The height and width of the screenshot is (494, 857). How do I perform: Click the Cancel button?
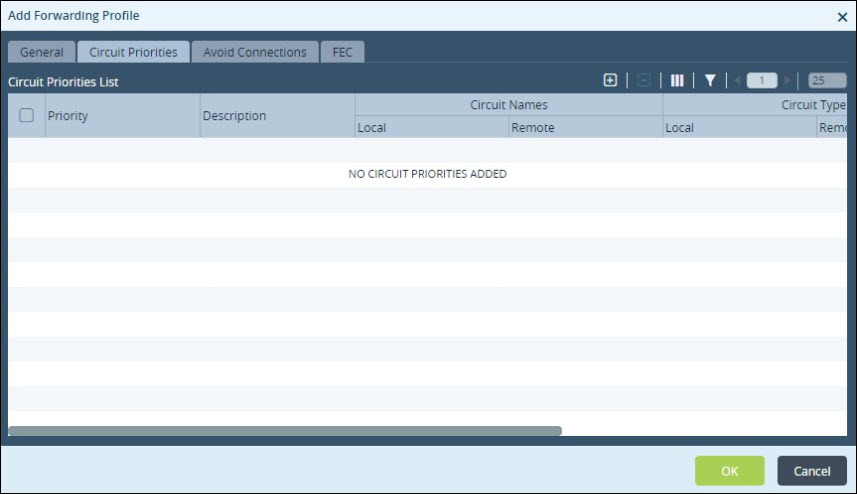coord(812,471)
